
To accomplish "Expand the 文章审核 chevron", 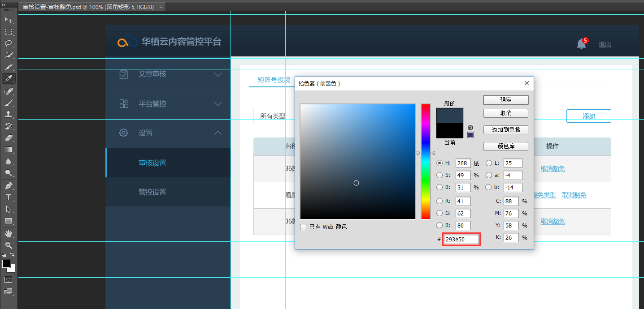I will 218,74.
